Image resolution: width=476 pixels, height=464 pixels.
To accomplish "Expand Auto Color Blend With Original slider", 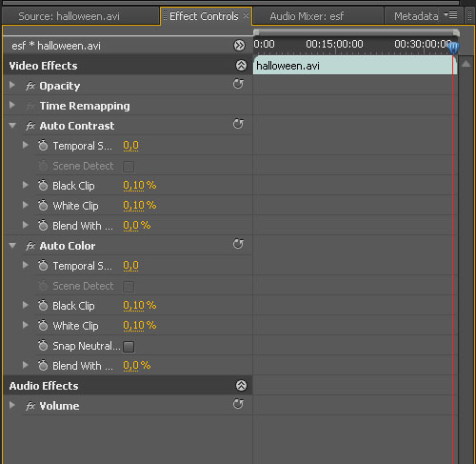I will tap(26, 365).
